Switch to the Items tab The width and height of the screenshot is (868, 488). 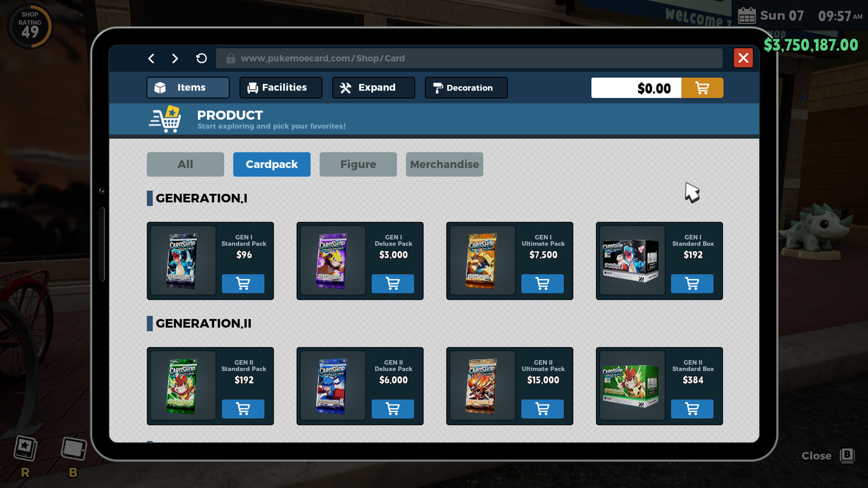click(x=187, y=87)
